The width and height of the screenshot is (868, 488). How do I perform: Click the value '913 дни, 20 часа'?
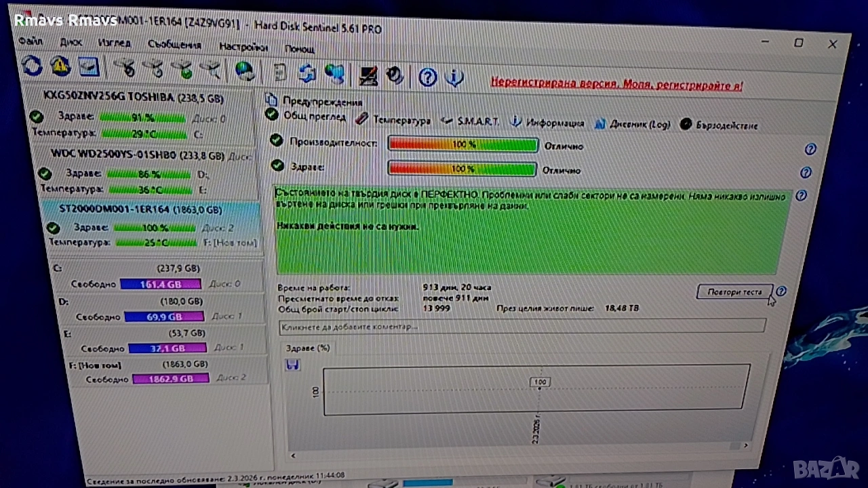(x=456, y=287)
